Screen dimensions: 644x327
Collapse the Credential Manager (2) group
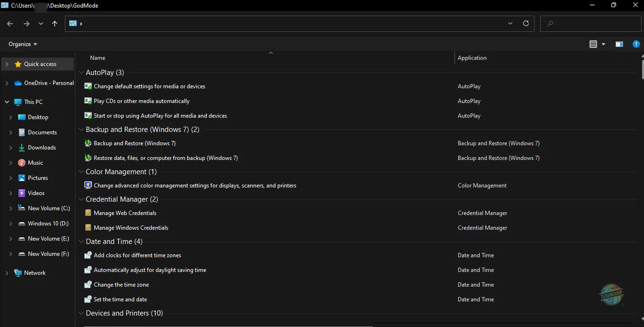(81, 200)
